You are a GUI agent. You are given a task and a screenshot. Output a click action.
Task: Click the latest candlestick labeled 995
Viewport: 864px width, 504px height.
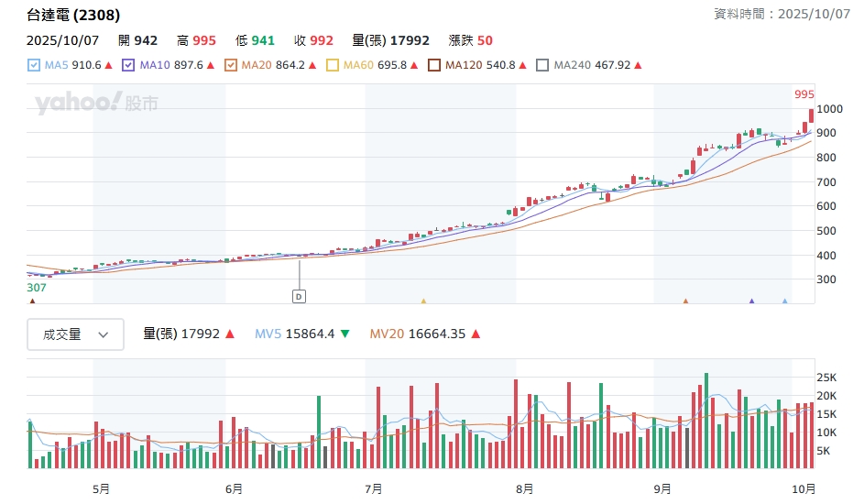(x=812, y=115)
